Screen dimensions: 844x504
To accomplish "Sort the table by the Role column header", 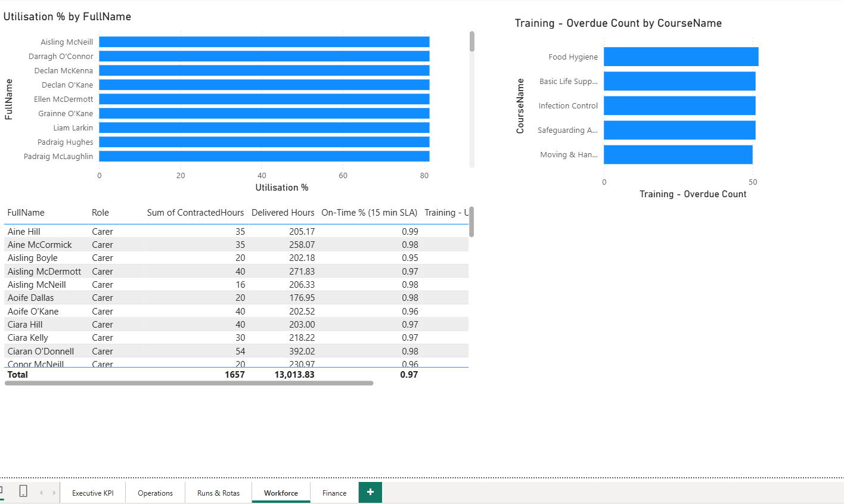I will (x=100, y=212).
